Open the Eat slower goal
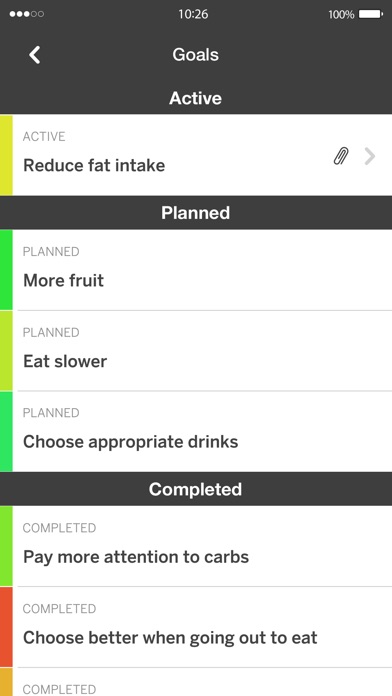Viewport: 392px width, 696px height. click(x=196, y=351)
